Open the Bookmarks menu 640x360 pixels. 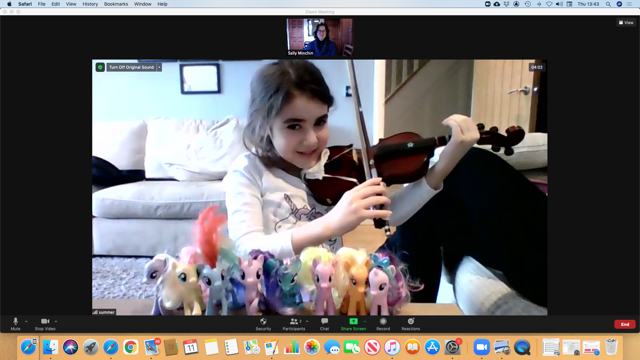tap(116, 4)
